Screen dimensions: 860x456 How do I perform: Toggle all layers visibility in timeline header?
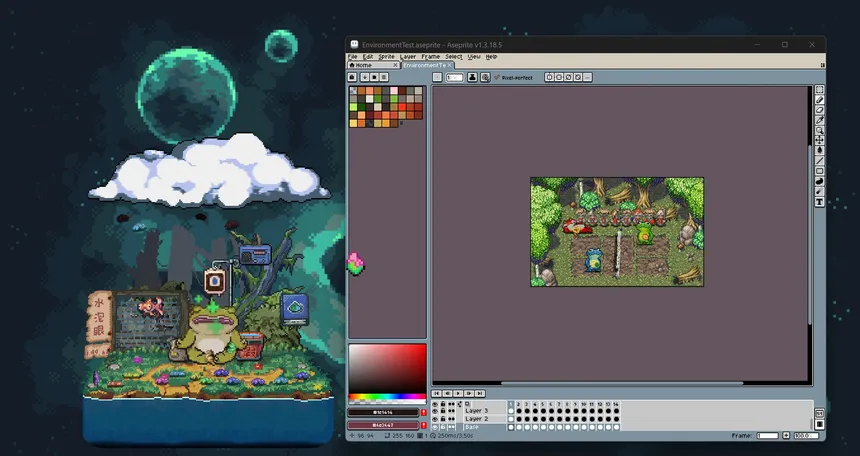pyautogui.click(x=435, y=404)
